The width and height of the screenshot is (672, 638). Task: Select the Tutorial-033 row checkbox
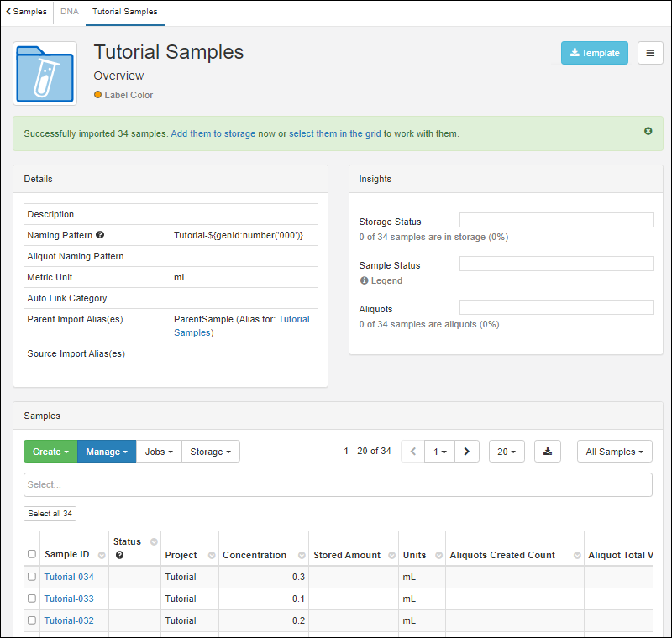pyautogui.click(x=32, y=599)
